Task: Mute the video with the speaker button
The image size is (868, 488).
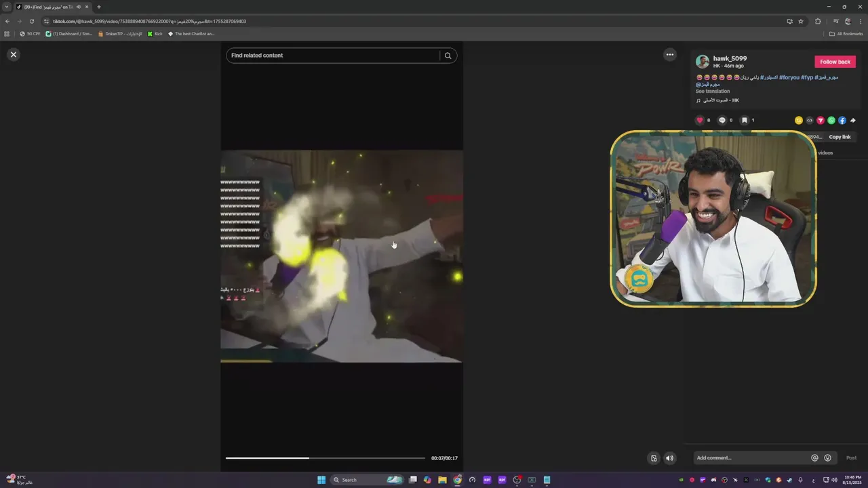Action: (669, 458)
